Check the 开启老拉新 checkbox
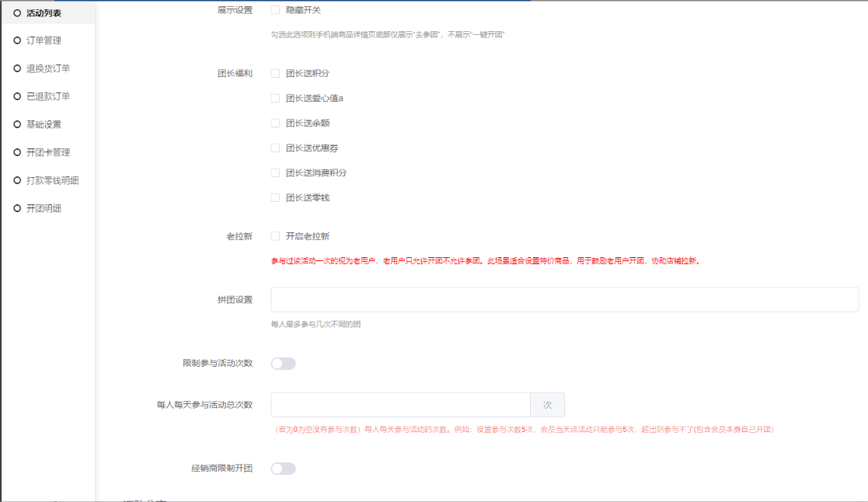Screen dimensions: 868x502 tap(275, 236)
